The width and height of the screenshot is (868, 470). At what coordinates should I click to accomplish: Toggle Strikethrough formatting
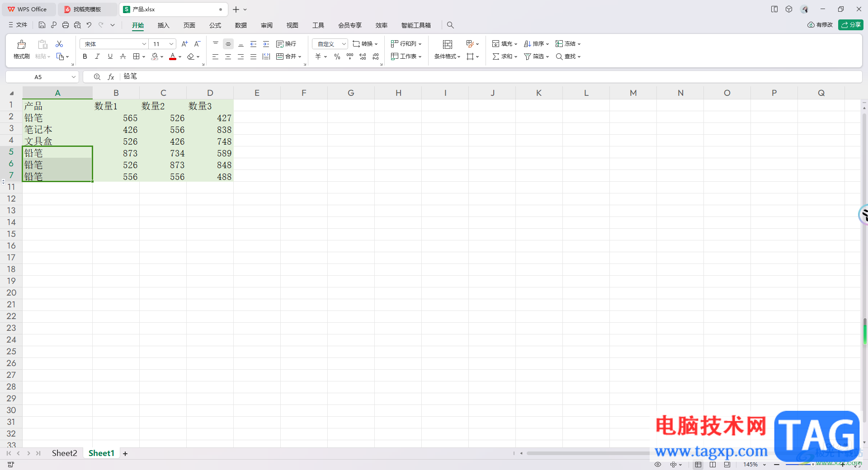pos(123,56)
